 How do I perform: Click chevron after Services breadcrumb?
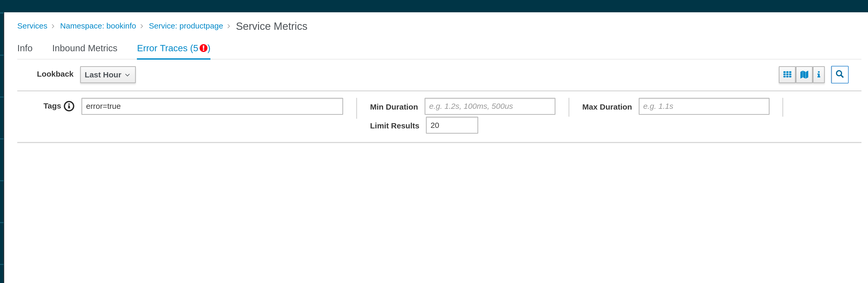pos(53,26)
